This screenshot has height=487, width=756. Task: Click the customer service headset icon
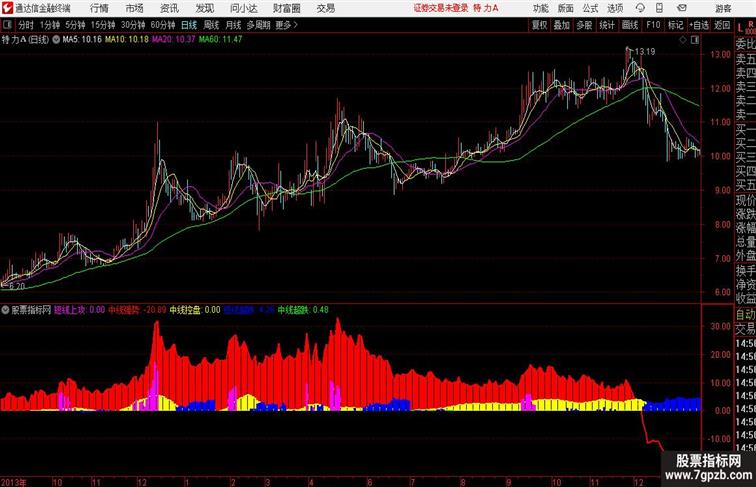coord(640,8)
